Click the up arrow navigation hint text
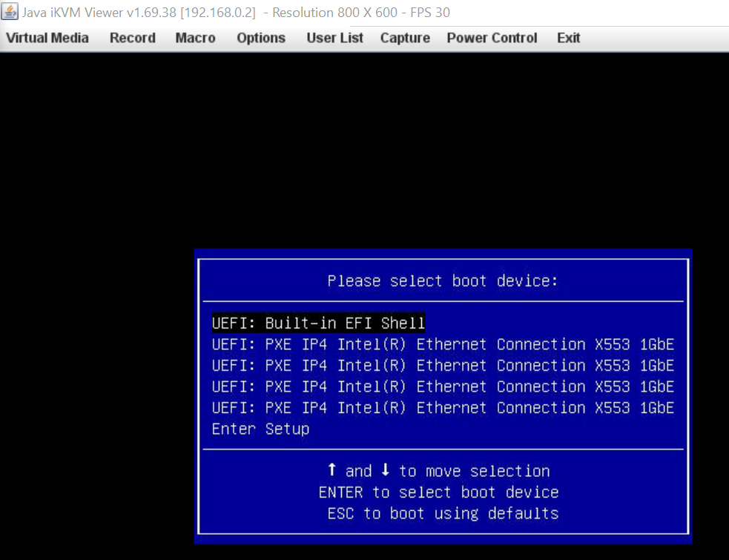The image size is (729, 560). [439, 470]
